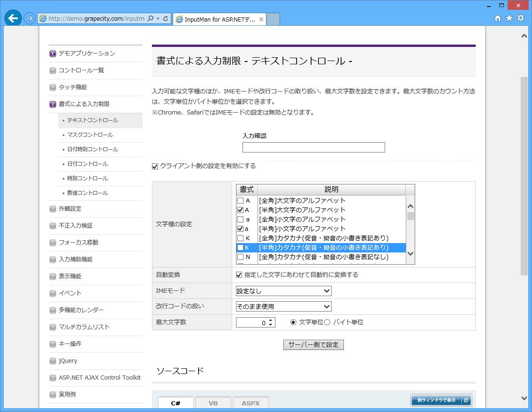Open the 改行コードの扱い dropdown
The image size is (532, 412).
pos(284,306)
